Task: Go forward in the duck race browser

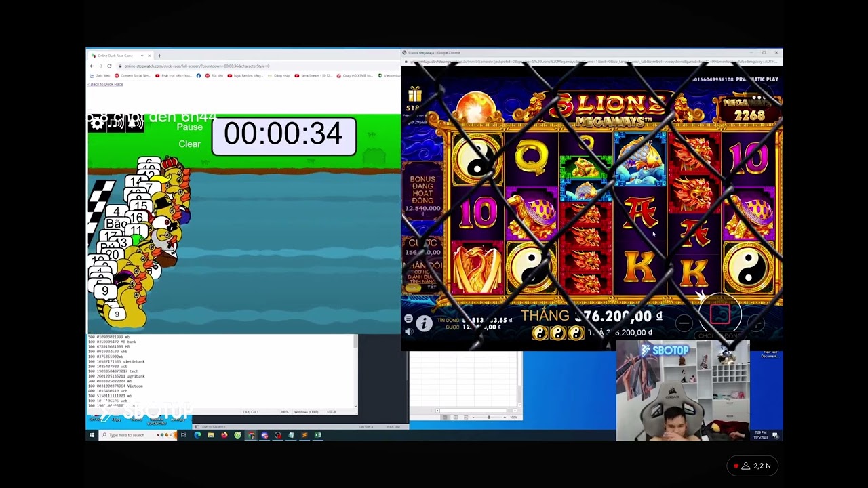Action: [100, 66]
